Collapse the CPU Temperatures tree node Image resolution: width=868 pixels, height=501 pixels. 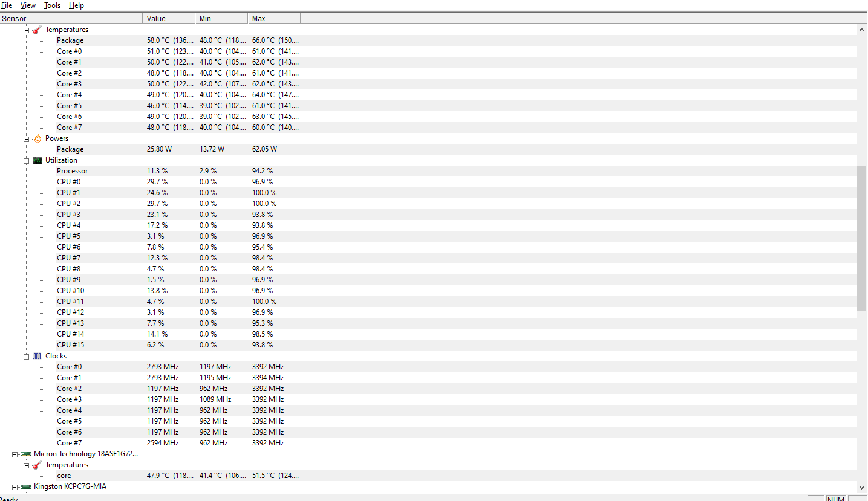pyautogui.click(x=27, y=30)
